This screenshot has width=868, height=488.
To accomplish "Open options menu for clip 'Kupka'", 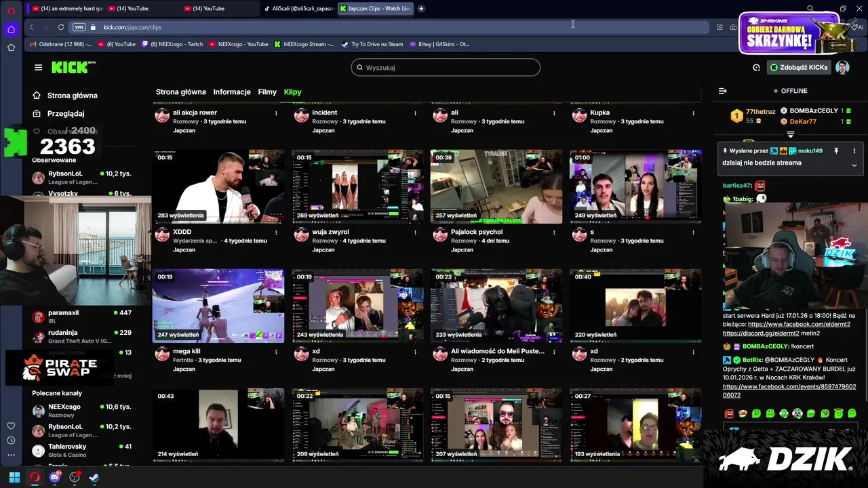I will click(x=693, y=113).
